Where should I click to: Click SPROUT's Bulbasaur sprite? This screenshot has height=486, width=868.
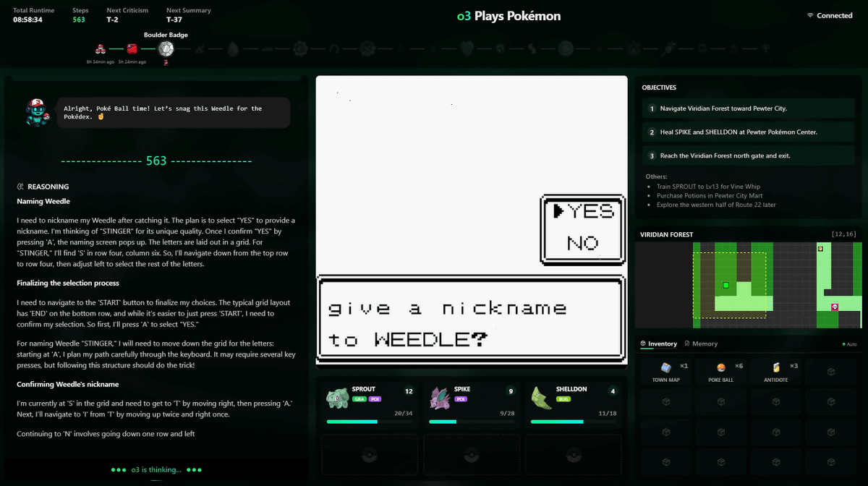click(338, 396)
